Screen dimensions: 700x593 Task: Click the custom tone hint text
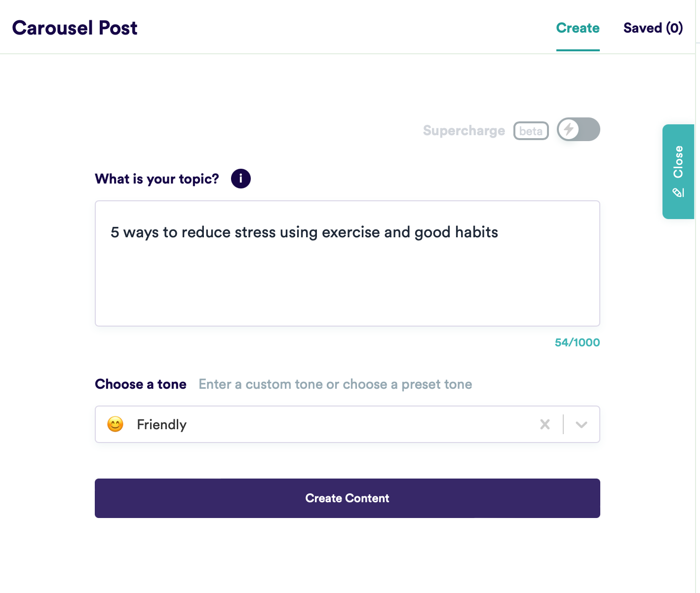pyautogui.click(x=336, y=384)
